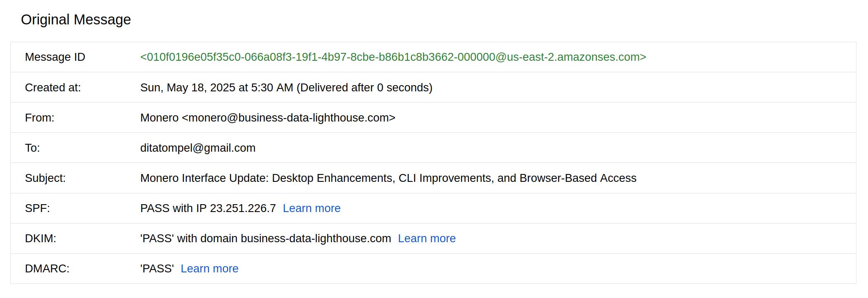Image resolution: width=868 pixels, height=298 pixels.
Task: Click the recipient ditatompel@gmail.com
Action: pos(198,148)
